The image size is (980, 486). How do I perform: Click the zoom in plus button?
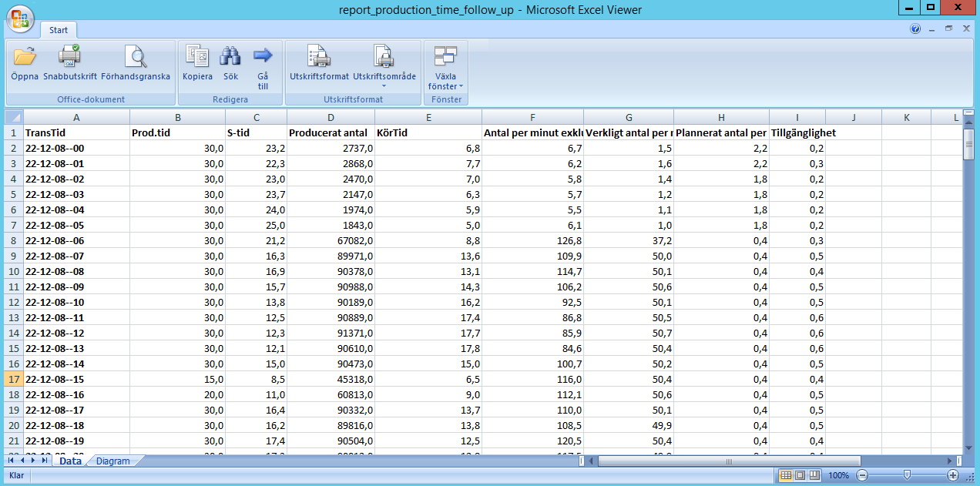[x=953, y=475]
